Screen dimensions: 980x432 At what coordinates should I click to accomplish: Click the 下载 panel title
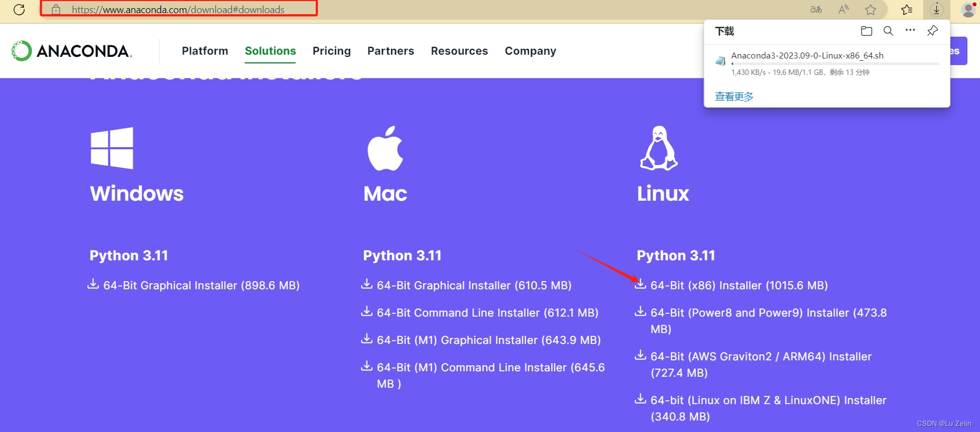click(x=724, y=31)
